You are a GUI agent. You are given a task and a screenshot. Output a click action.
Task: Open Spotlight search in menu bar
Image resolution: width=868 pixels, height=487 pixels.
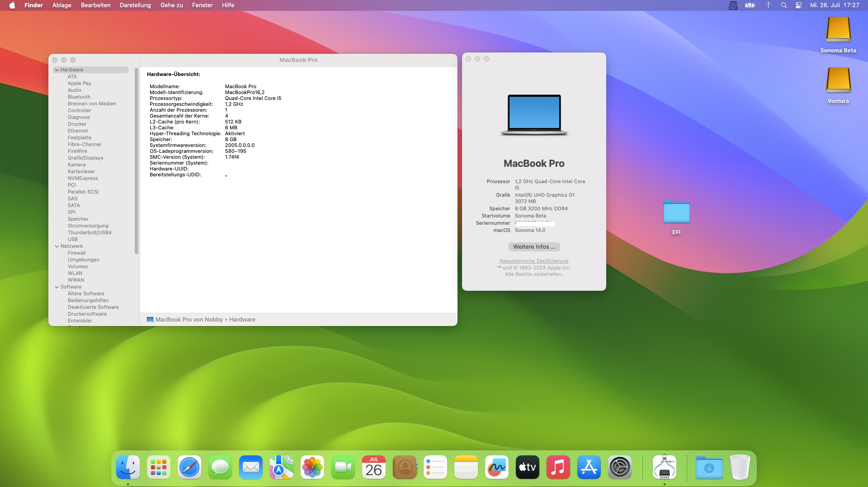pyautogui.click(x=784, y=5)
